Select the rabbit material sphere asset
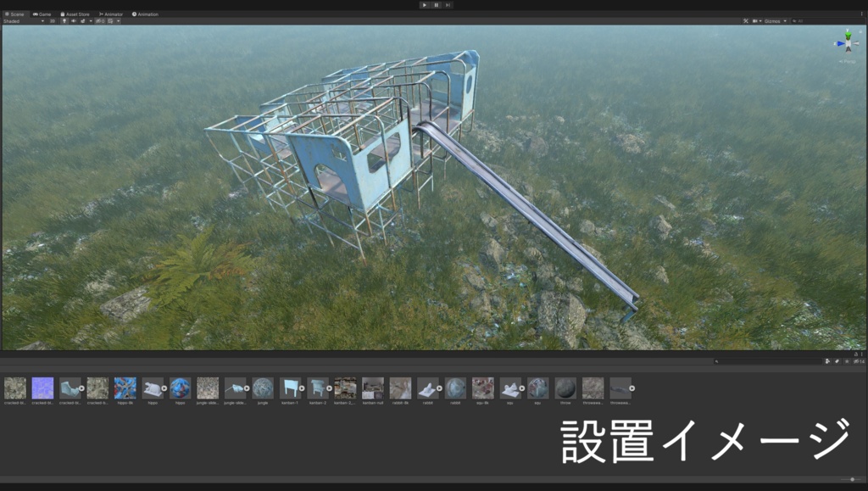 coord(455,388)
